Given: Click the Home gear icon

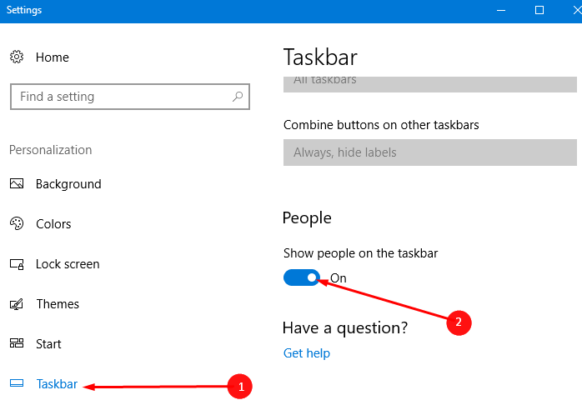Looking at the screenshot, I should point(17,57).
